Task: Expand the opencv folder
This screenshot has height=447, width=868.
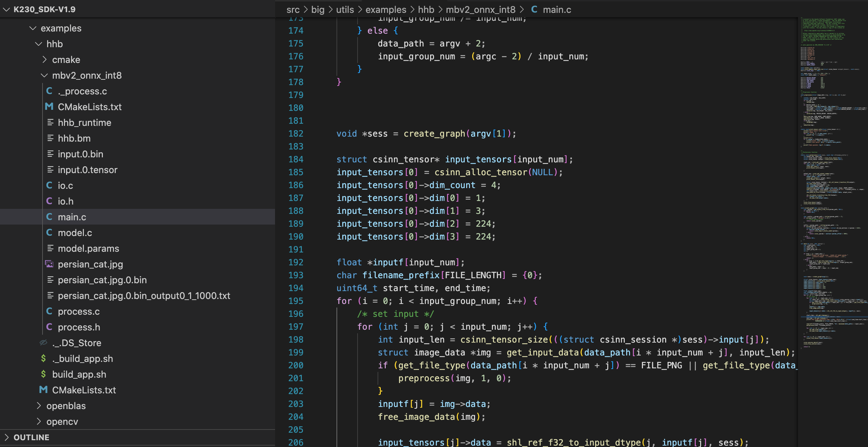Action: pos(39,422)
